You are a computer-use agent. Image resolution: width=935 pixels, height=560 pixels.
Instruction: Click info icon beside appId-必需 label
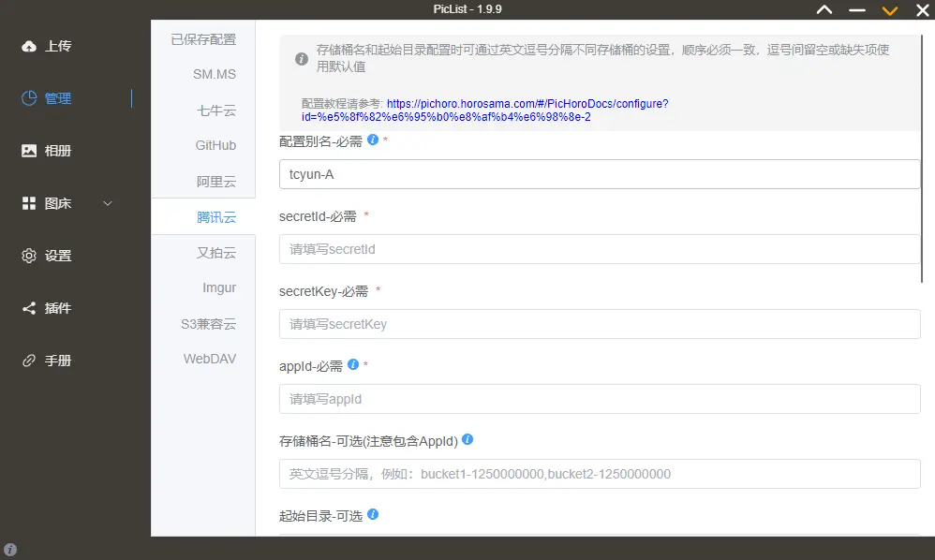click(x=353, y=364)
